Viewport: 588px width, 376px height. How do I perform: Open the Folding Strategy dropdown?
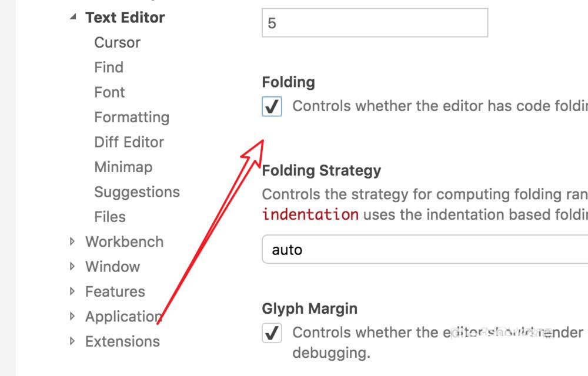[x=423, y=250]
